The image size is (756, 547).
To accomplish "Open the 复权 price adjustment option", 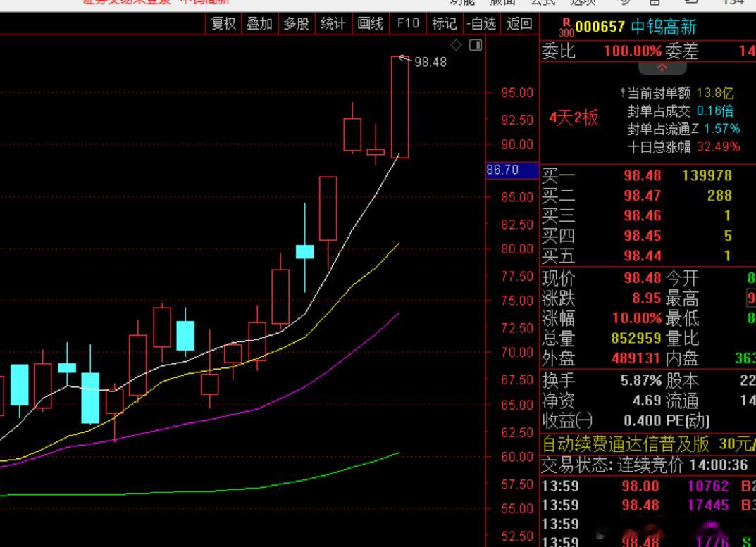I will pos(223,24).
